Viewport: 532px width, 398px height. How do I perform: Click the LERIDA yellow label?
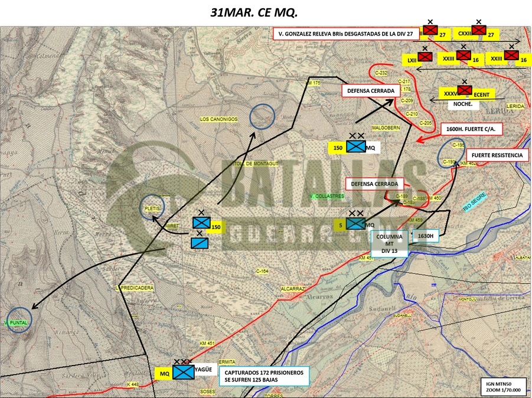click(x=515, y=106)
